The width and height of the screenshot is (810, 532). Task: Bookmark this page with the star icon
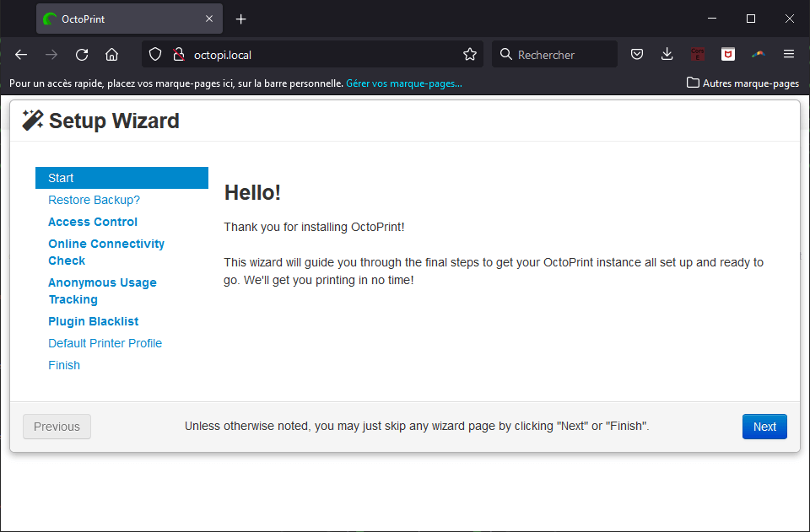(x=470, y=55)
